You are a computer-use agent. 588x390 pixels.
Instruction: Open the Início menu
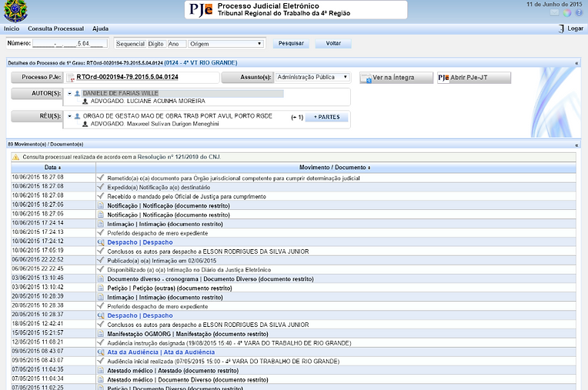coord(12,28)
